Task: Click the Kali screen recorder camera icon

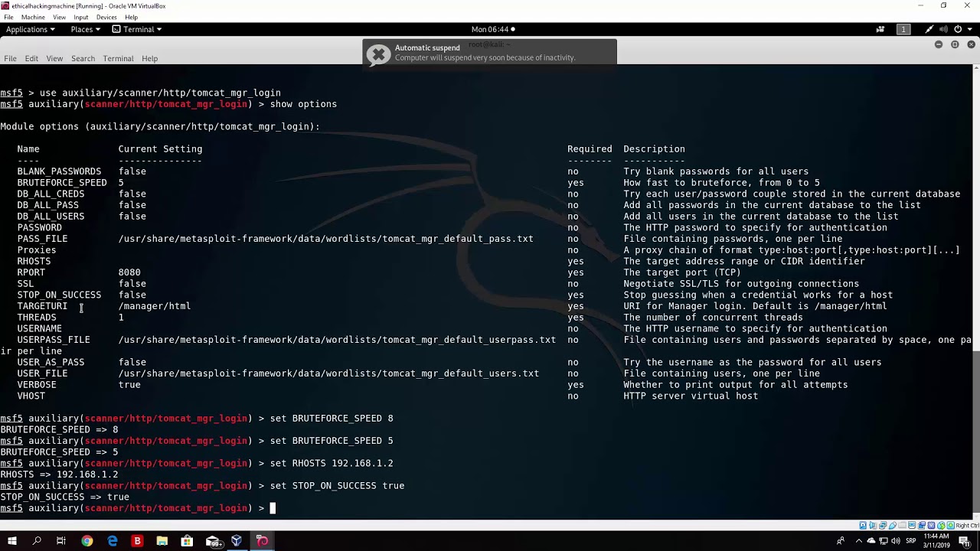Action: [x=880, y=29]
